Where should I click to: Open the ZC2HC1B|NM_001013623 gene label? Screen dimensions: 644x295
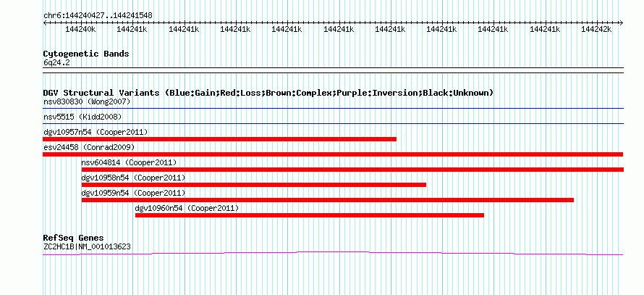point(87,247)
